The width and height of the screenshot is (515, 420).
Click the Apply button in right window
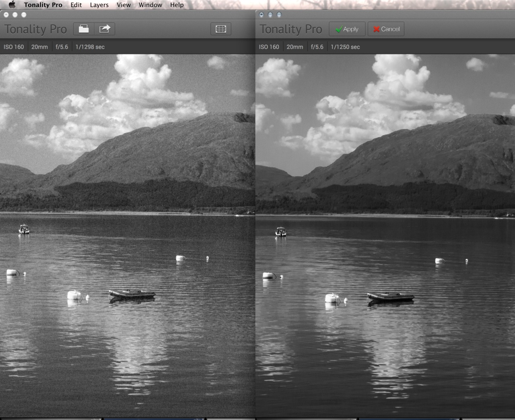click(347, 29)
